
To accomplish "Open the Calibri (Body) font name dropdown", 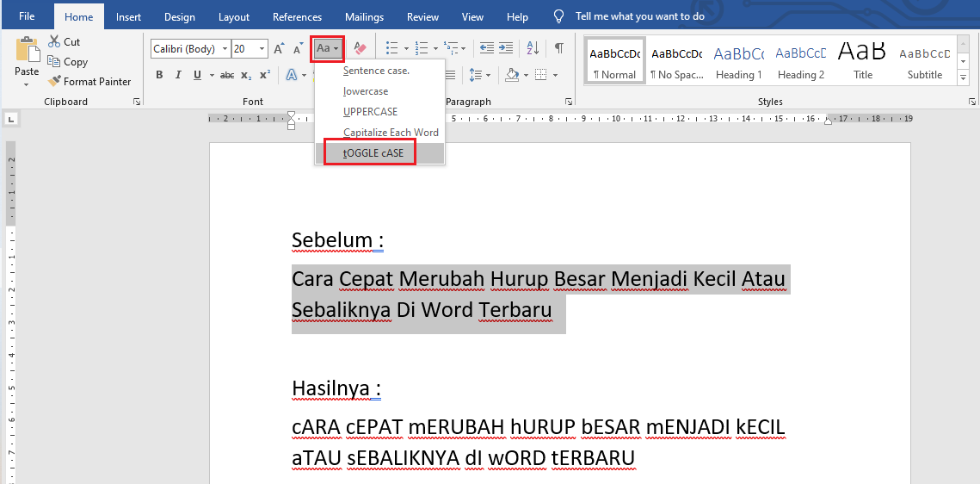I will (225, 49).
